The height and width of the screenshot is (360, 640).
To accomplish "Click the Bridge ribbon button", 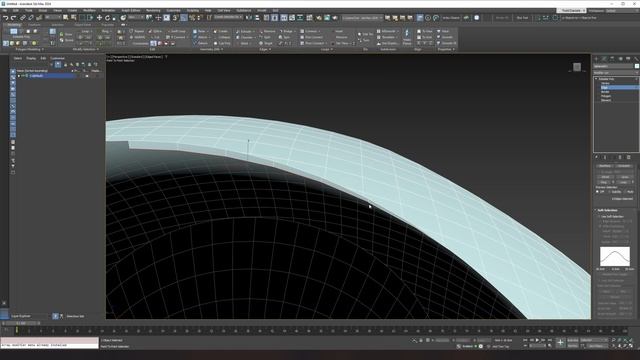I will click(x=287, y=31).
